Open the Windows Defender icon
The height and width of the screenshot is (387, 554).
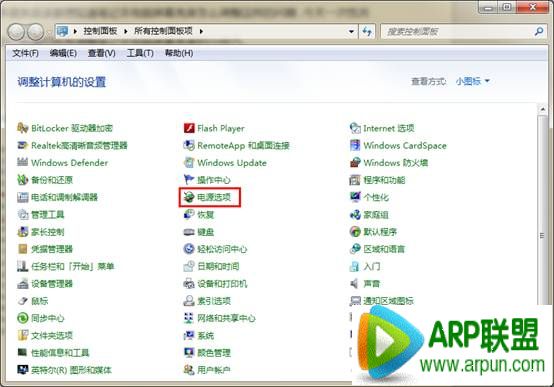click(x=23, y=163)
